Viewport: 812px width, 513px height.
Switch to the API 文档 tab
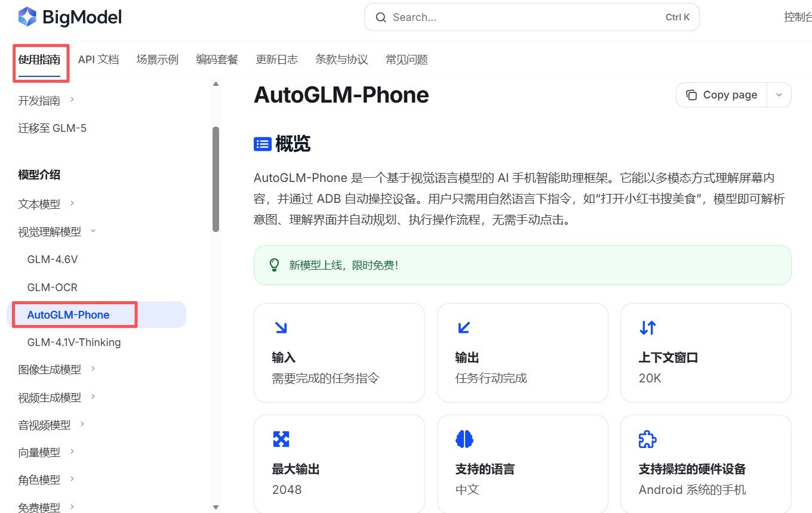tap(99, 59)
